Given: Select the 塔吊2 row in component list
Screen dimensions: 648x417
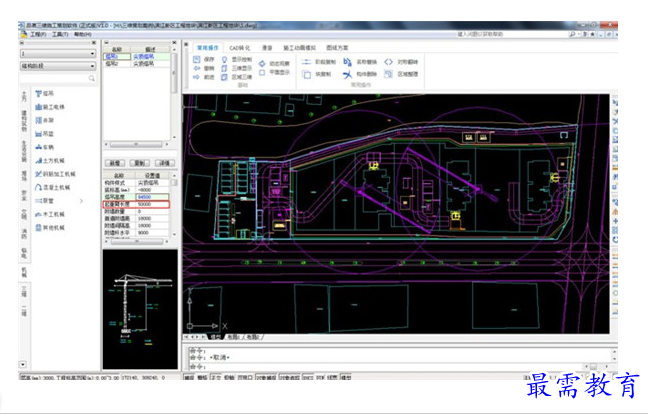Looking at the screenshot, I should (136, 64).
